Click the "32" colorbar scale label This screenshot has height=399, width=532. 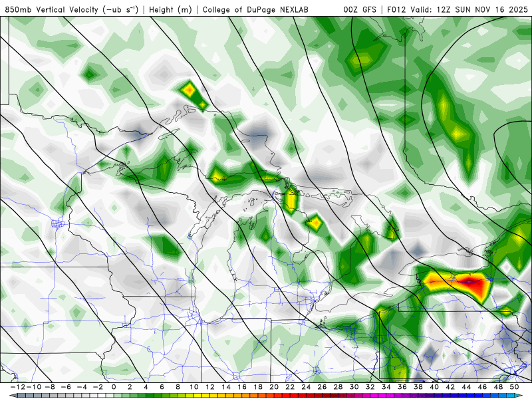click(370, 387)
